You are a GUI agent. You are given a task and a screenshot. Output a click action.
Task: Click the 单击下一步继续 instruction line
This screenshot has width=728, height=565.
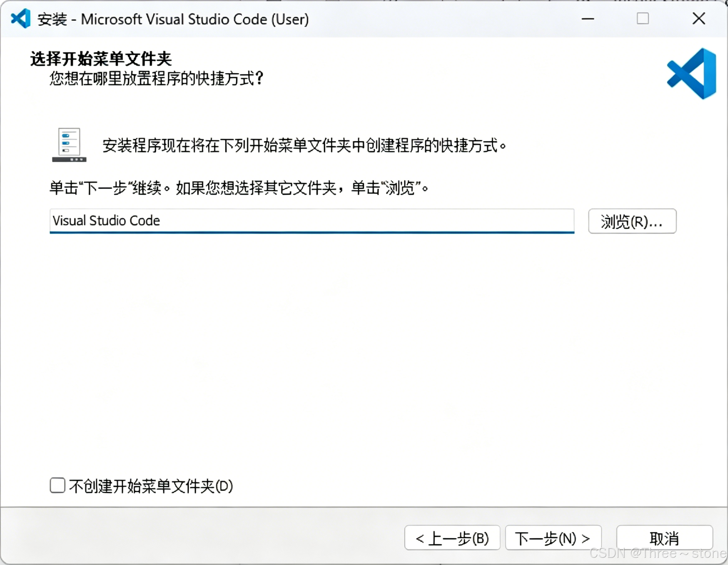tap(239, 188)
